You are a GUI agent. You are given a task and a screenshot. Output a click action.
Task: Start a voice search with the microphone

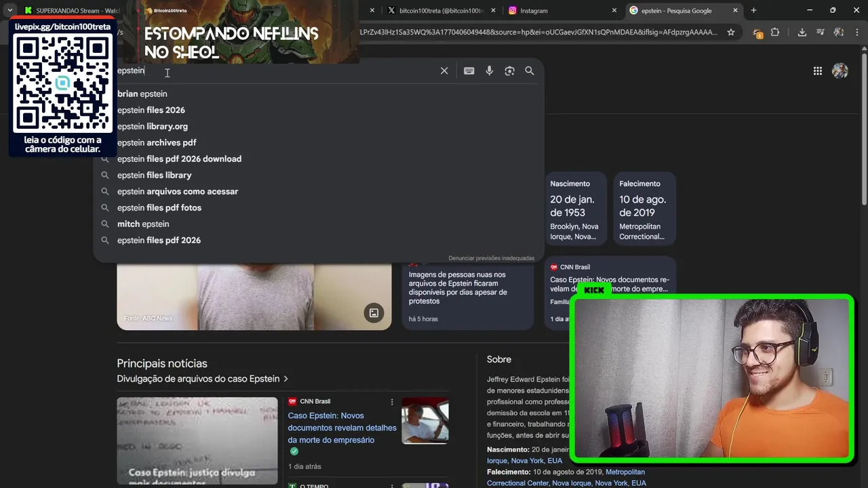(489, 70)
